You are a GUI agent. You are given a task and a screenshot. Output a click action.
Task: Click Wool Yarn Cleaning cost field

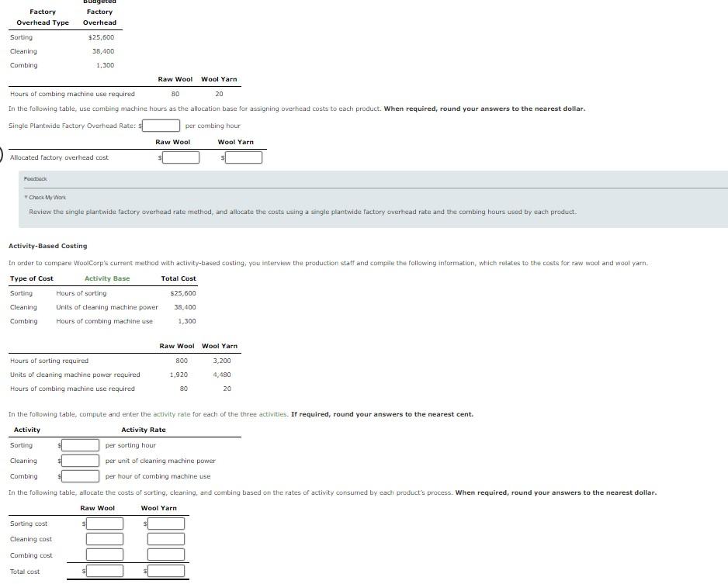click(x=166, y=539)
